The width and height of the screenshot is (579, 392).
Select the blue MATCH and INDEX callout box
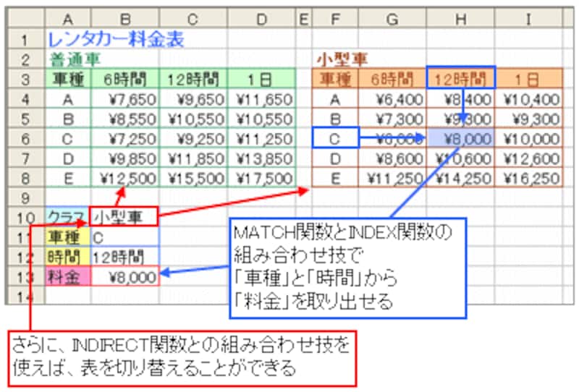(x=346, y=268)
